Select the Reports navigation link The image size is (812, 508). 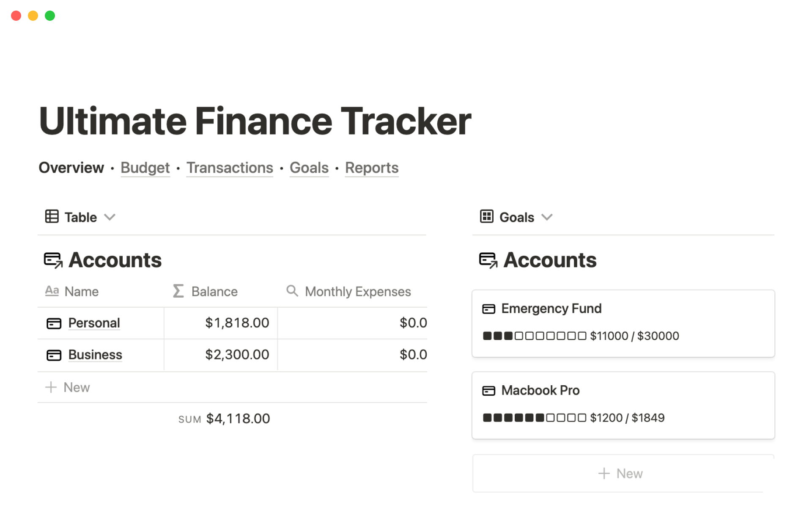[x=370, y=168]
